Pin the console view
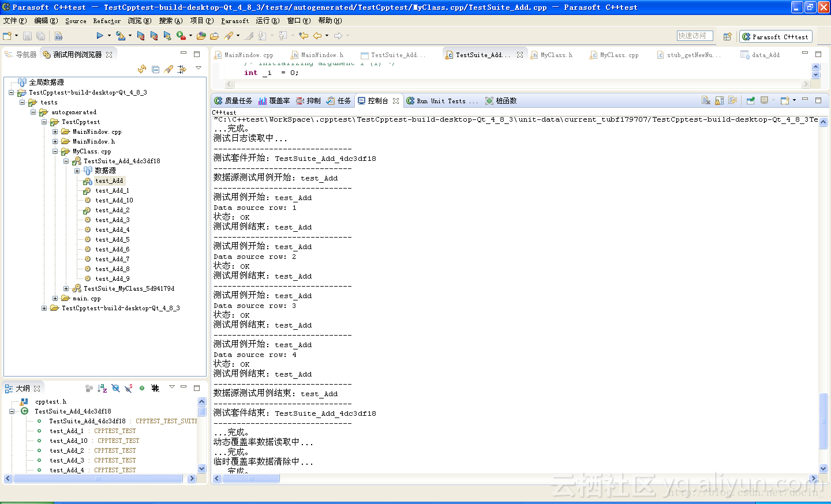831x504 pixels. click(x=750, y=100)
